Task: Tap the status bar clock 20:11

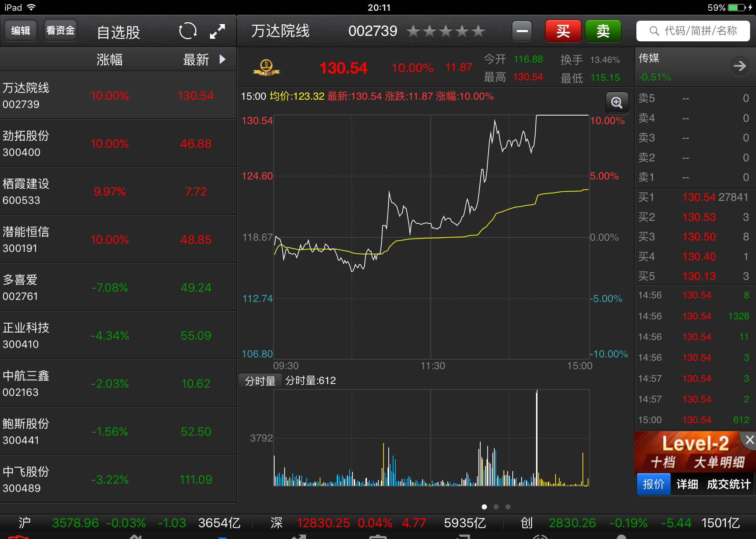Action: point(379,7)
